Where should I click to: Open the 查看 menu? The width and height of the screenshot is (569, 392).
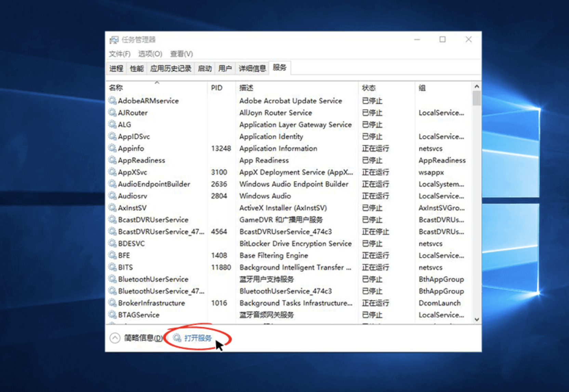182,54
